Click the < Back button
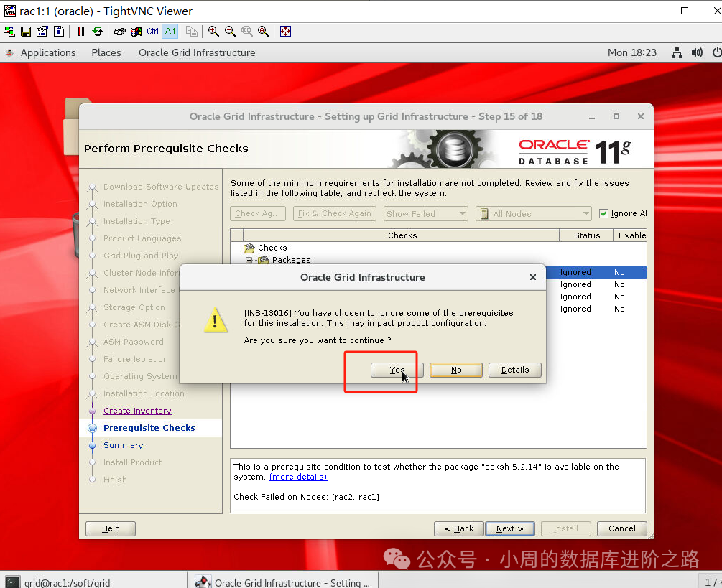This screenshot has height=588, width=722. click(x=458, y=528)
